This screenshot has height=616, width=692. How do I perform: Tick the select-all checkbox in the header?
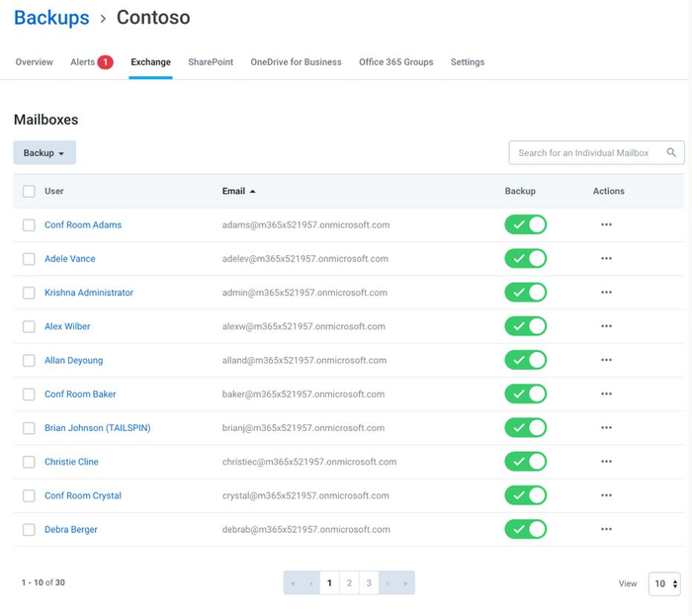29,192
